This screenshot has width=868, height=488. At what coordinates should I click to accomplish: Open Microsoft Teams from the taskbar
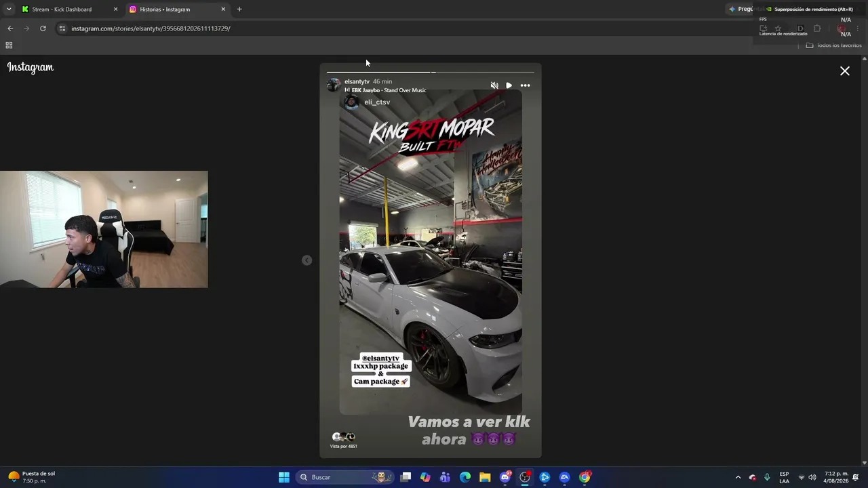[x=445, y=477]
